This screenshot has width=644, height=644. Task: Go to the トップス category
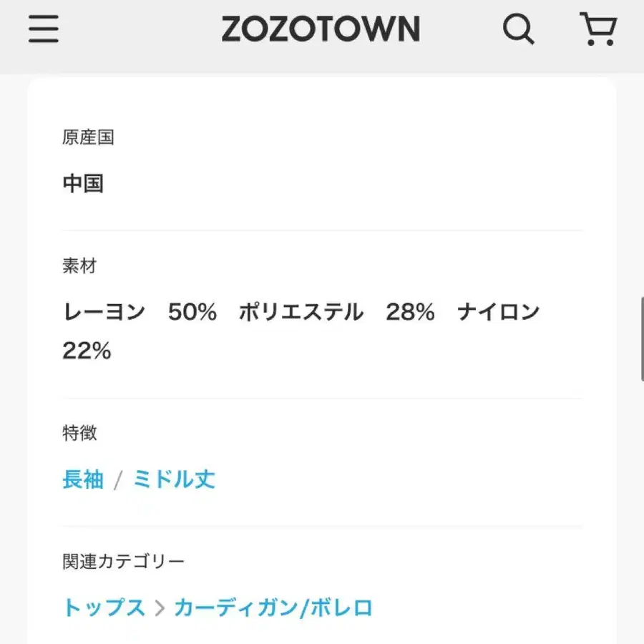[104, 608]
